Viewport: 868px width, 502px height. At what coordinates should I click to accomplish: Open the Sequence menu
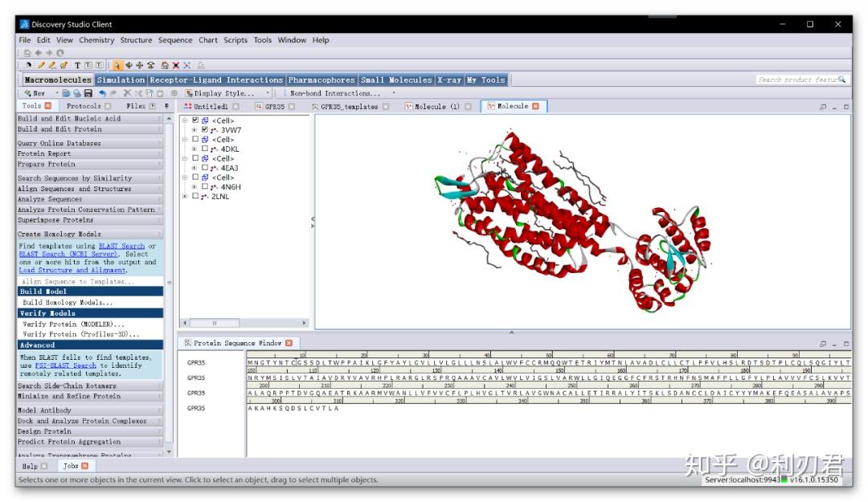point(175,40)
